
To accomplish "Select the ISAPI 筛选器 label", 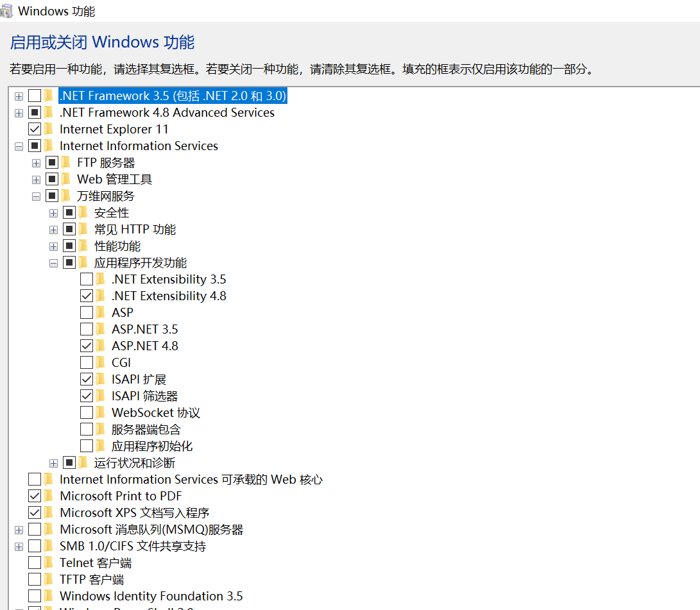I will click(x=144, y=396).
